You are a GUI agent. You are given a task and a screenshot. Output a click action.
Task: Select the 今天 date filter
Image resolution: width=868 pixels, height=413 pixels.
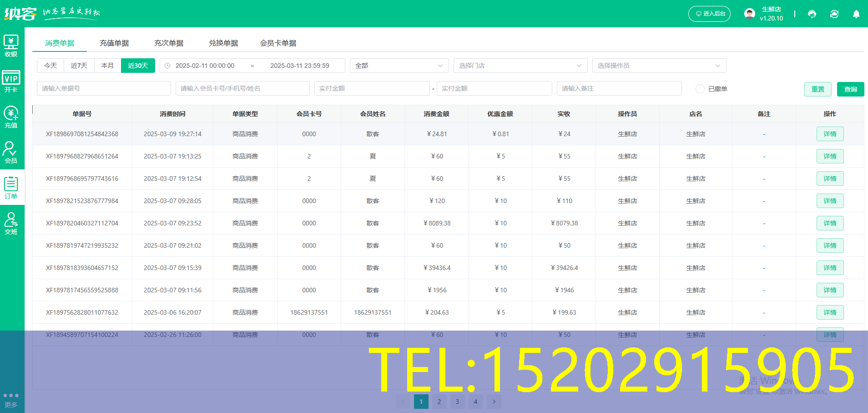click(x=50, y=66)
